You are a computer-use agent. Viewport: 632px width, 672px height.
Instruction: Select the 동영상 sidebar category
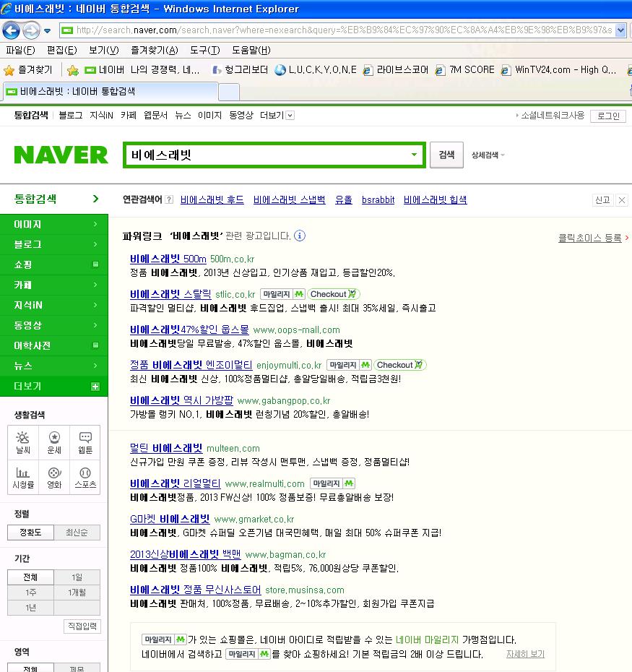click(54, 325)
